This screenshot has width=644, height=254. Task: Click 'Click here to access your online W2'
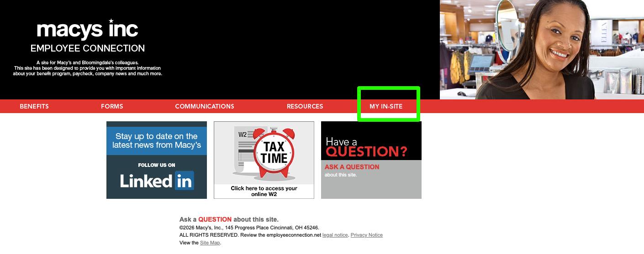(x=264, y=191)
